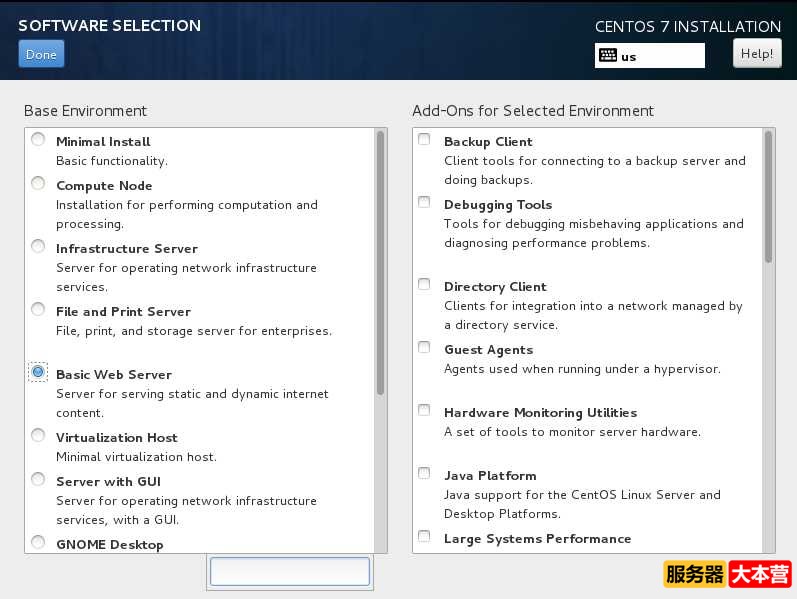Screen dimensions: 797x599
Task: Check the Debugging Tools add-on
Action: [x=424, y=202]
